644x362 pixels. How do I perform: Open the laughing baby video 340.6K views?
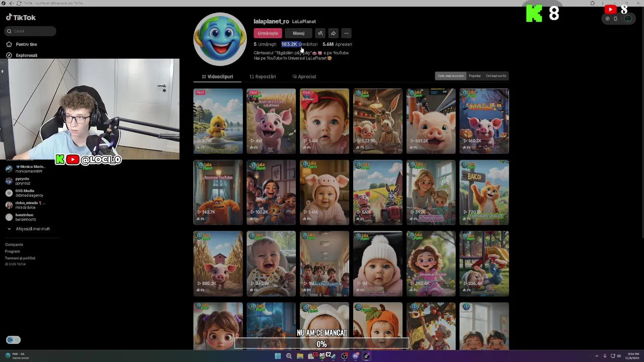[271, 264]
